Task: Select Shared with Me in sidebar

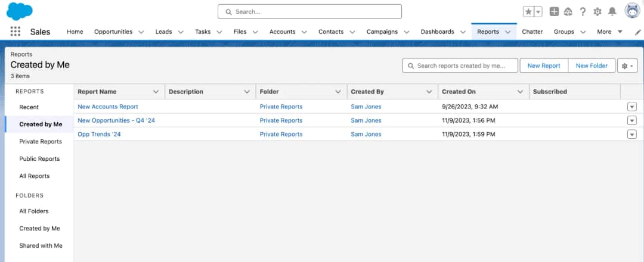Action: click(41, 245)
